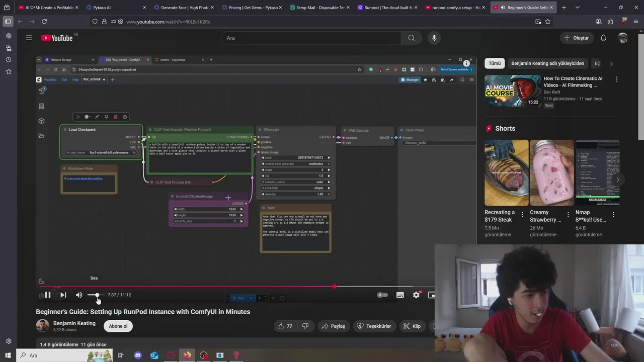
Task: Open Benjamin Keating channel link
Action: click(74, 323)
